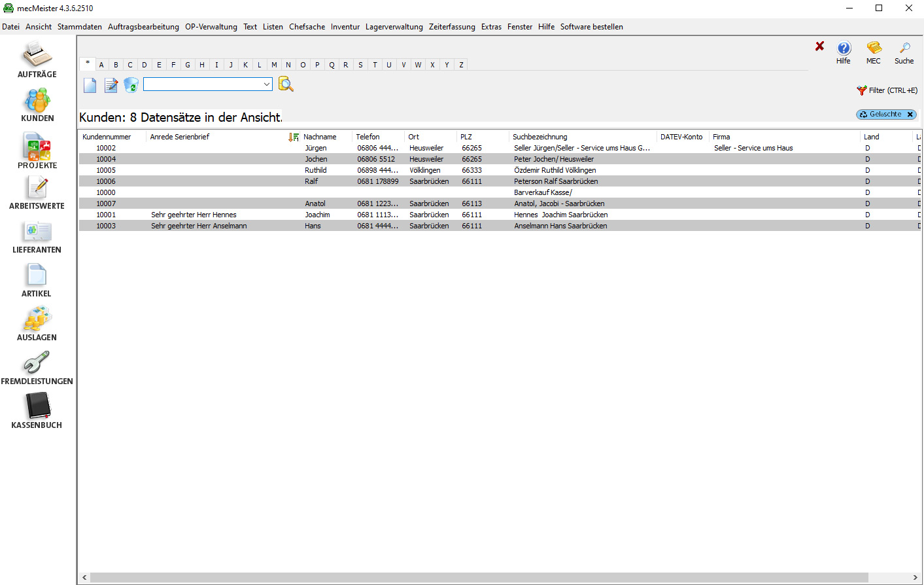The height and width of the screenshot is (585, 924).
Task: Open the Lagerverwaltung menu
Action: click(394, 27)
